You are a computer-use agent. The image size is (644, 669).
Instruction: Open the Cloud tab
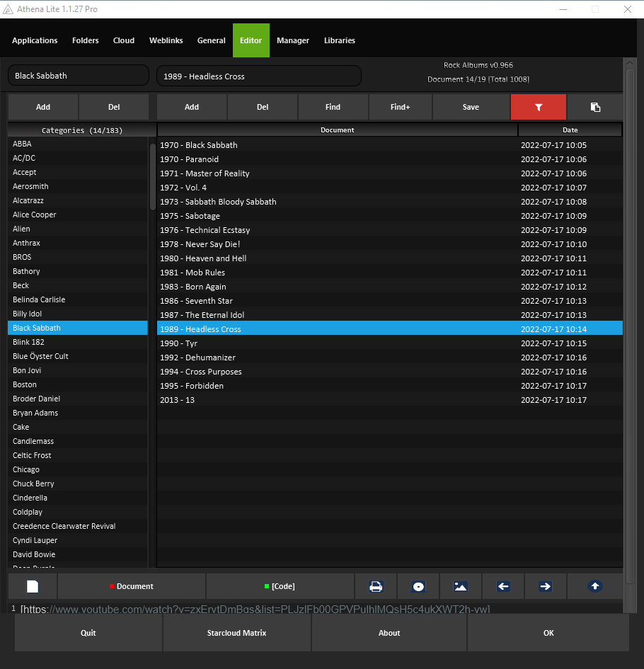tap(124, 40)
